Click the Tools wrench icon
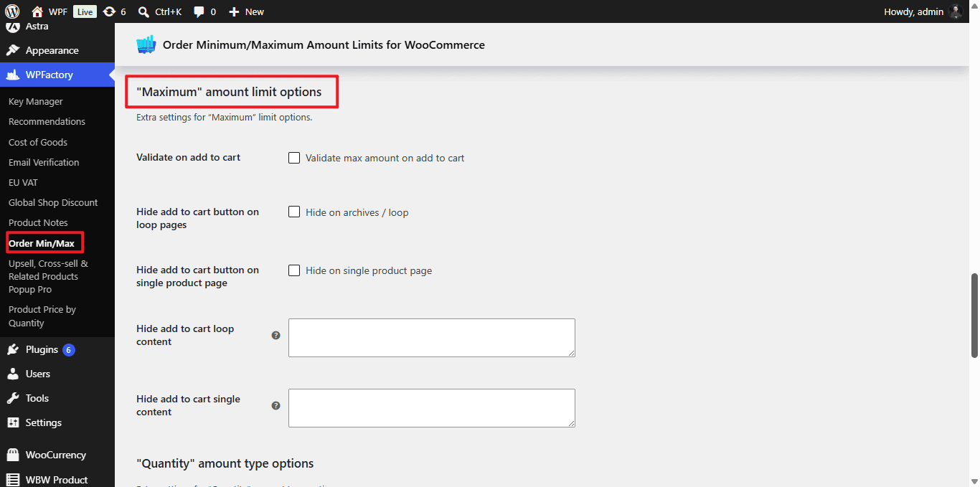 point(12,398)
